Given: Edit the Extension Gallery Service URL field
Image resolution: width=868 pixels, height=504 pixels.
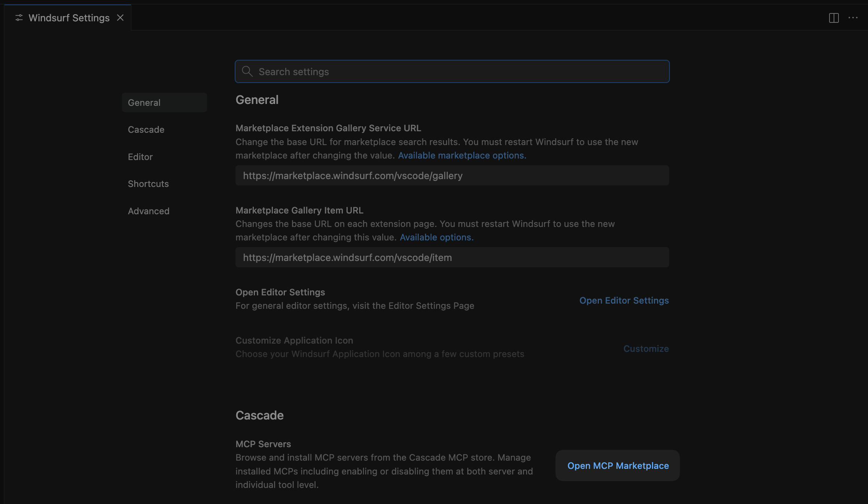Looking at the screenshot, I should [452, 176].
